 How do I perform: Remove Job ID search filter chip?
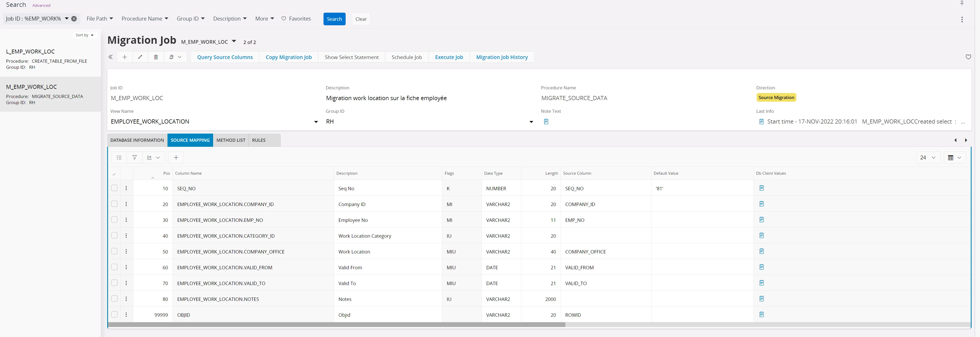coord(74,19)
